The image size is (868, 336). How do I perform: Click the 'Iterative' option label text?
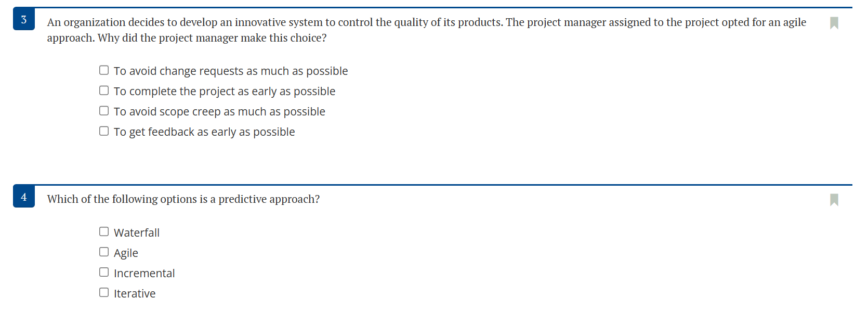(135, 293)
